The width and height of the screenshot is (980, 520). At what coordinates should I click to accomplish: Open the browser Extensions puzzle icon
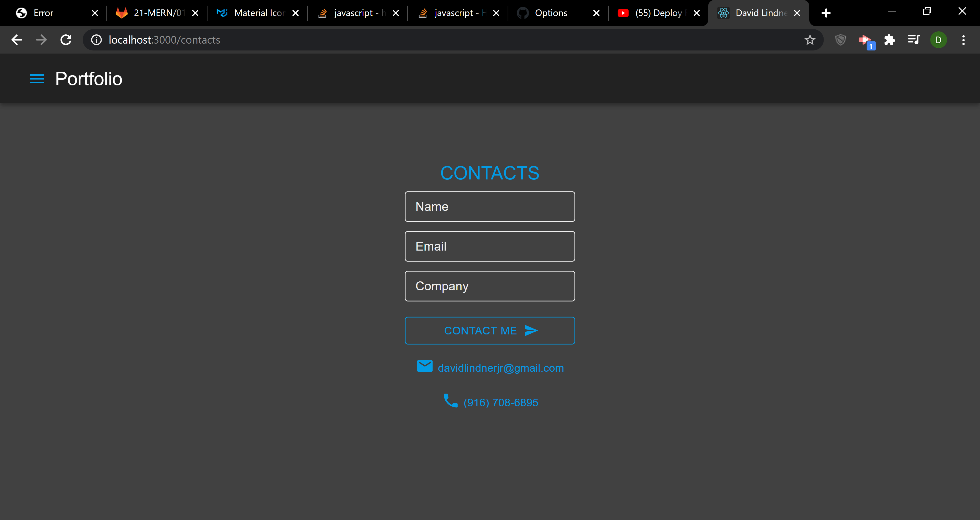pos(890,40)
